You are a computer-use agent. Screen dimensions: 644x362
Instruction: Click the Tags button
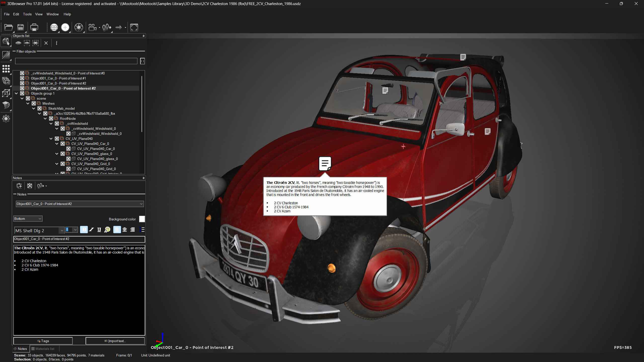pos(43,341)
